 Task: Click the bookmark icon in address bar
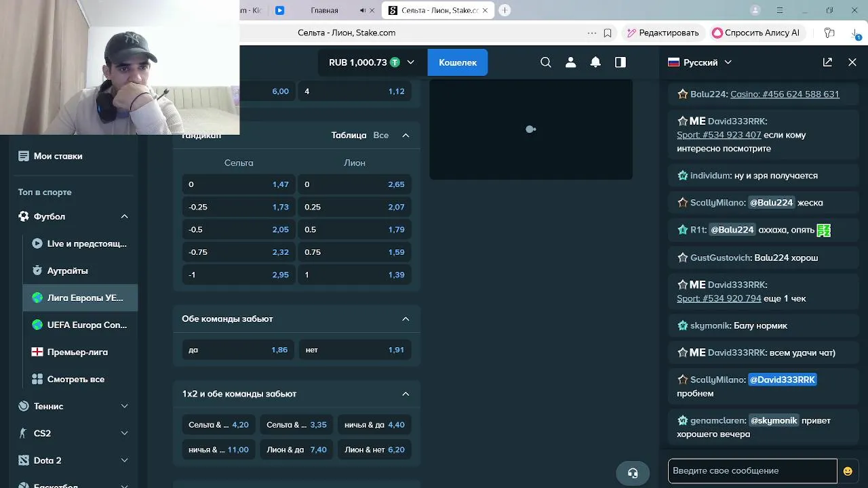608,33
